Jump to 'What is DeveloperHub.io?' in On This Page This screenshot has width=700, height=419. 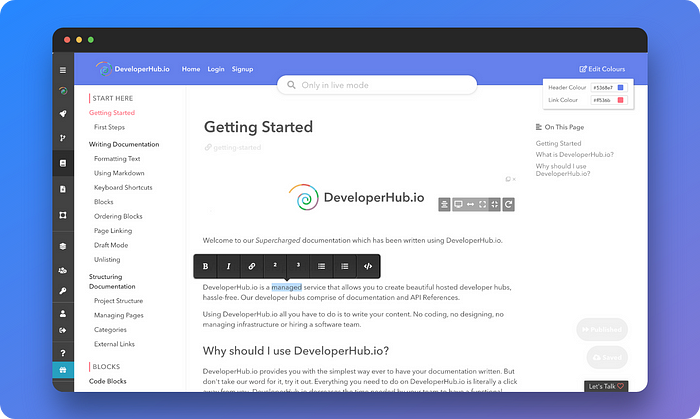(575, 154)
